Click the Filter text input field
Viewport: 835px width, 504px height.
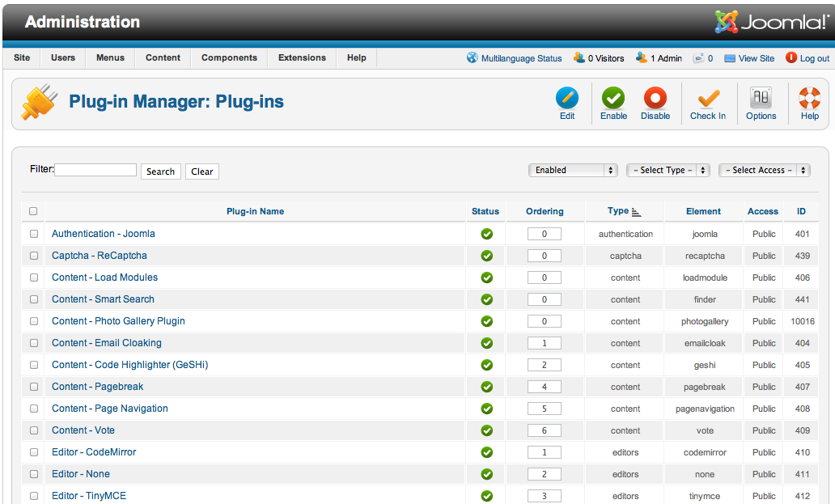(x=95, y=170)
